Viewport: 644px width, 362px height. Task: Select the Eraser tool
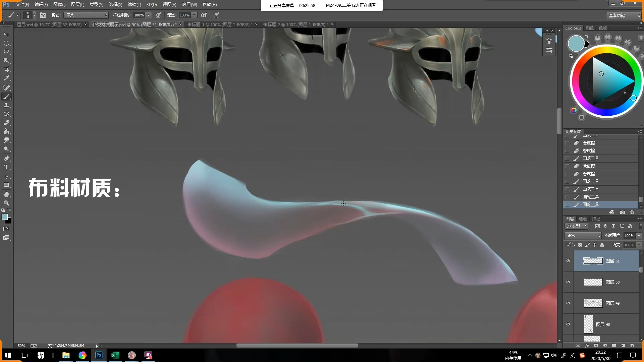pyautogui.click(x=6, y=123)
